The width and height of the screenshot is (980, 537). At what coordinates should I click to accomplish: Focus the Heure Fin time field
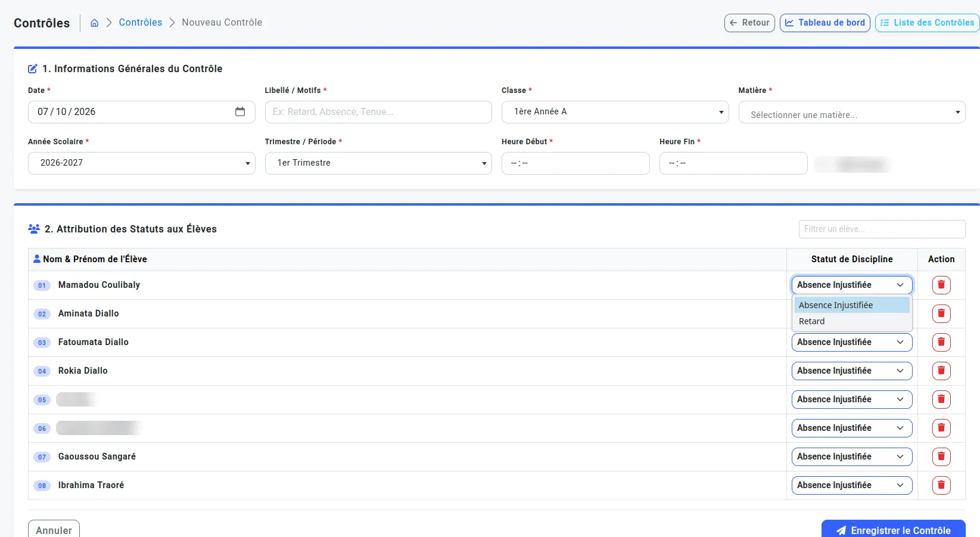pyautogui.click(x=733, y=163)
